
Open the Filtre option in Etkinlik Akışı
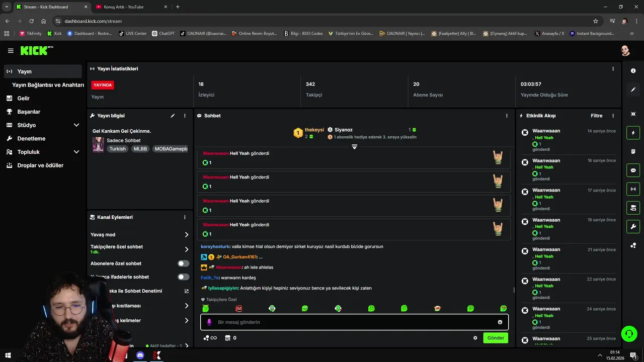(x=596, y=116)
